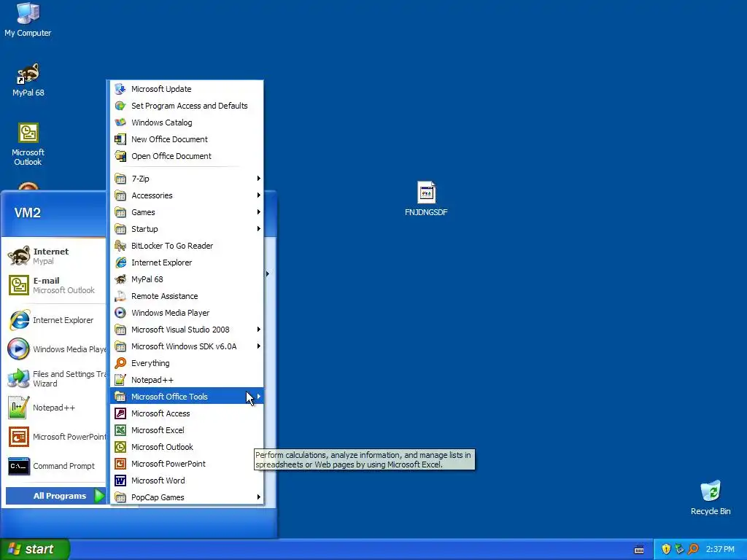Expand the Startup submenu arrow
This screenshot has height=560, width=747.
pos(259,228)
